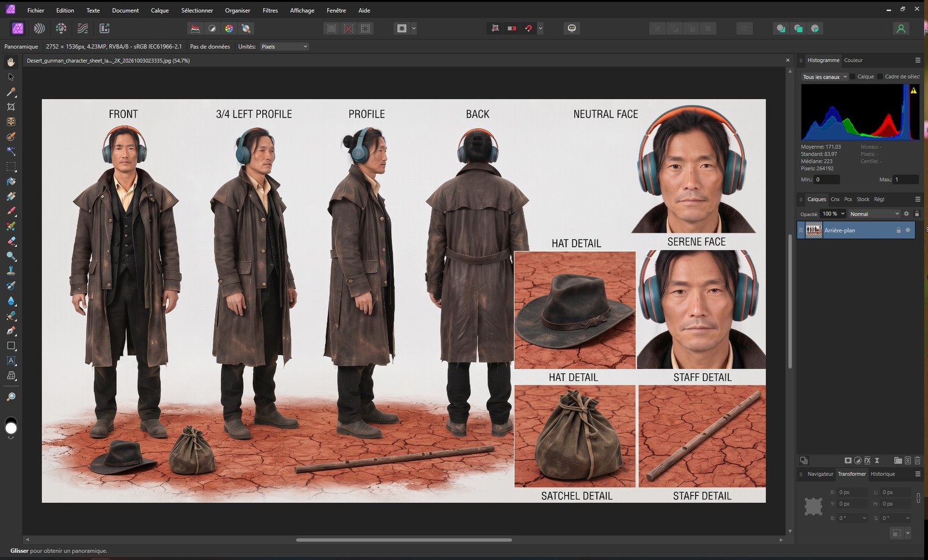This screenshot has width=928, height=560.
Task: Switch to the Develop persona
Action: click(61, 28)
